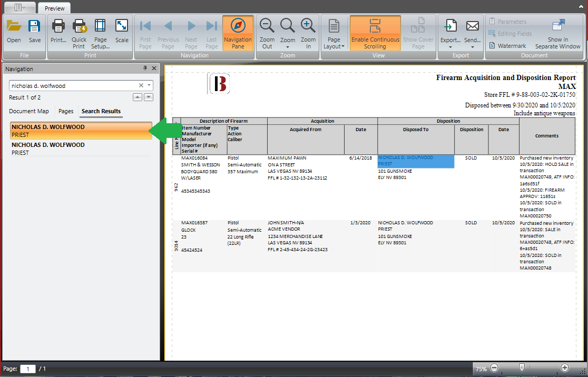
Task: Go to previous search result arrow
Action: point(138,97)
